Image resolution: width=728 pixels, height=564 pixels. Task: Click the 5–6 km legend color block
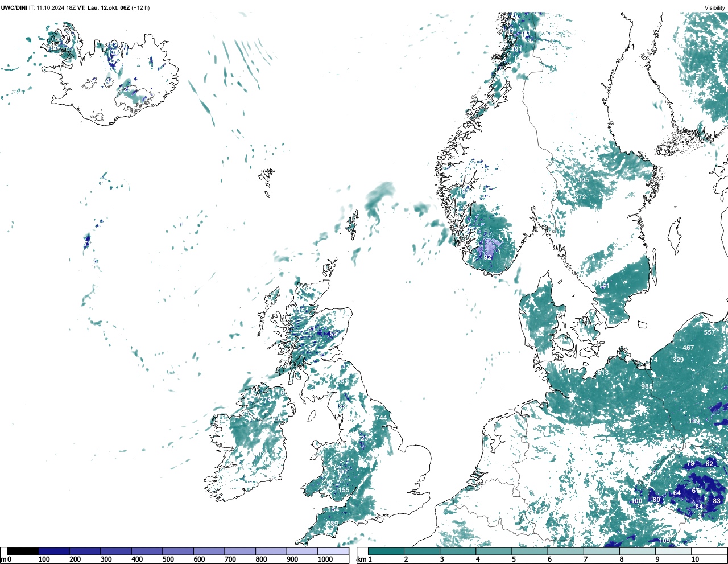pyautogui.click(x=530, y=551)
